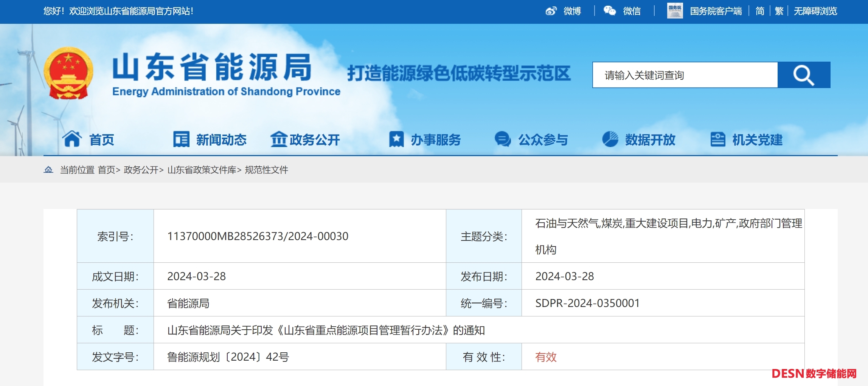The height and width of the screenshot is (386, 868).
Task: Open the 机关党建 menu item
Action: [757, 140]
